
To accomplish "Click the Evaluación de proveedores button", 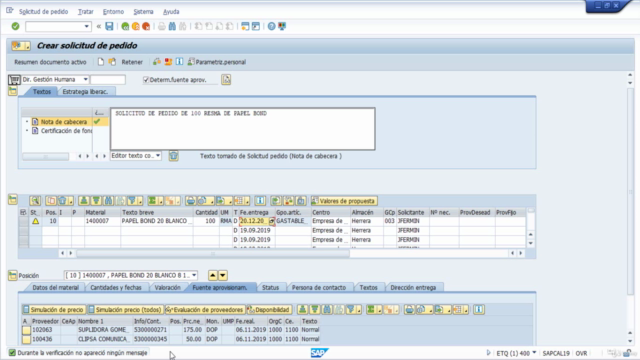I will (204, 309).
